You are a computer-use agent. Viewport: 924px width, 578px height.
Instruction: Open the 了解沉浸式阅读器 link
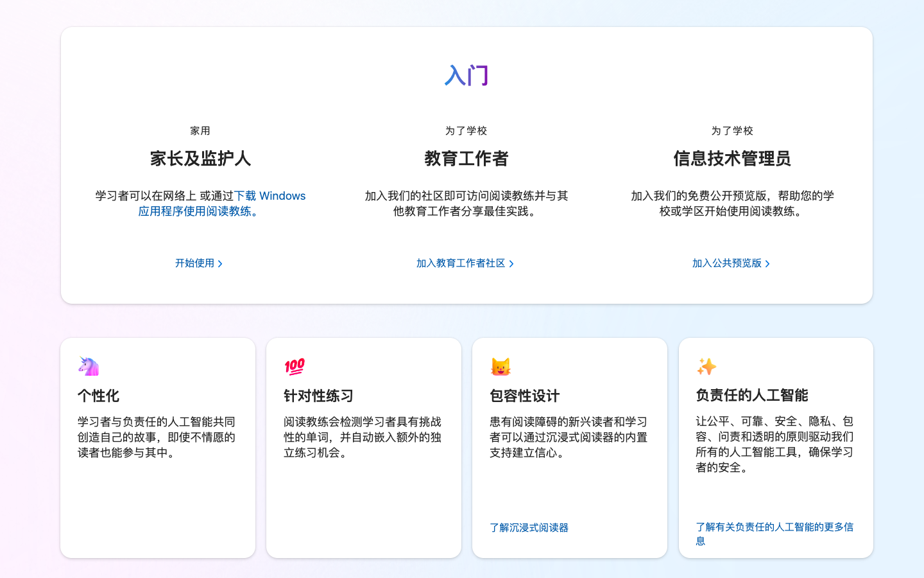[x=529, y=527]
